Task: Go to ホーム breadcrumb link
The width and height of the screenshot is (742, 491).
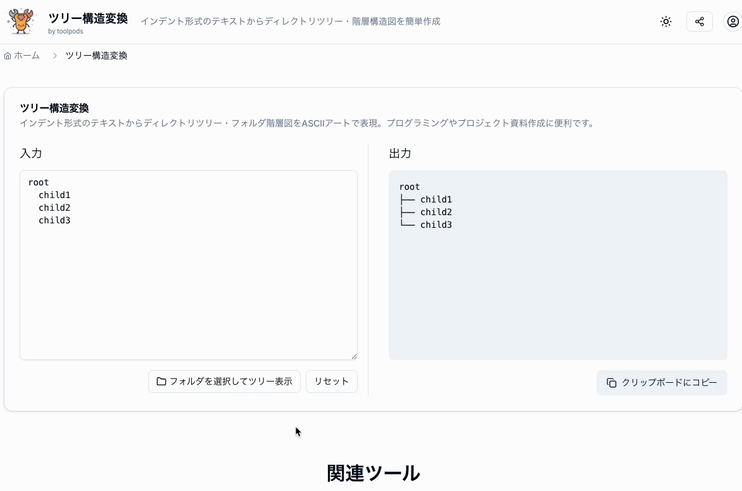Action: [x=27, y=56]
